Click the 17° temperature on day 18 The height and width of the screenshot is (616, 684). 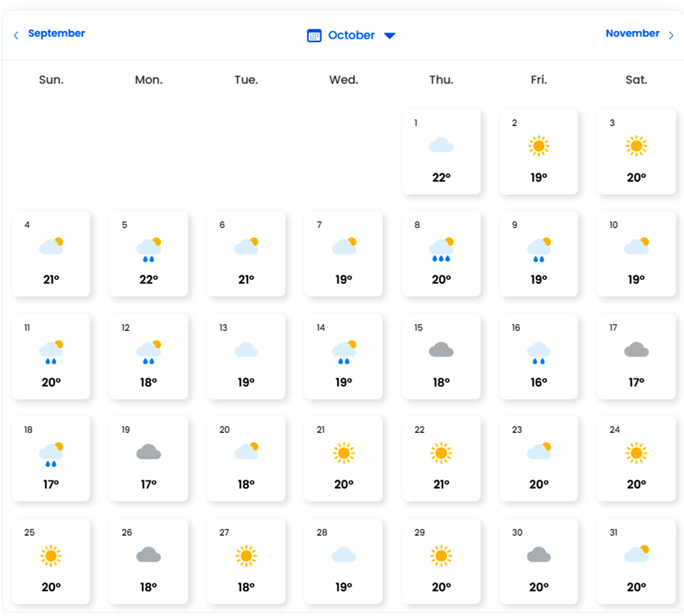pyautogui.click(x=51, y=484)
